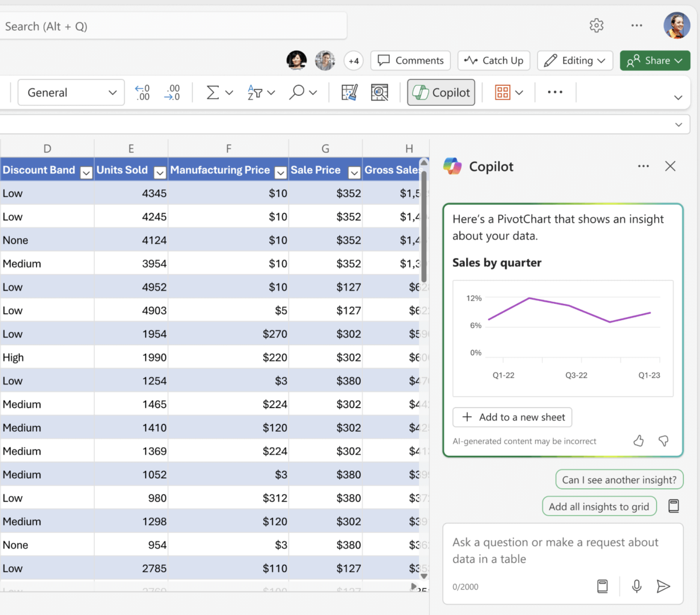Viewport: 700px width, 615px height.
Task: Open the Catch Up menu
Action: click(493, 60)
